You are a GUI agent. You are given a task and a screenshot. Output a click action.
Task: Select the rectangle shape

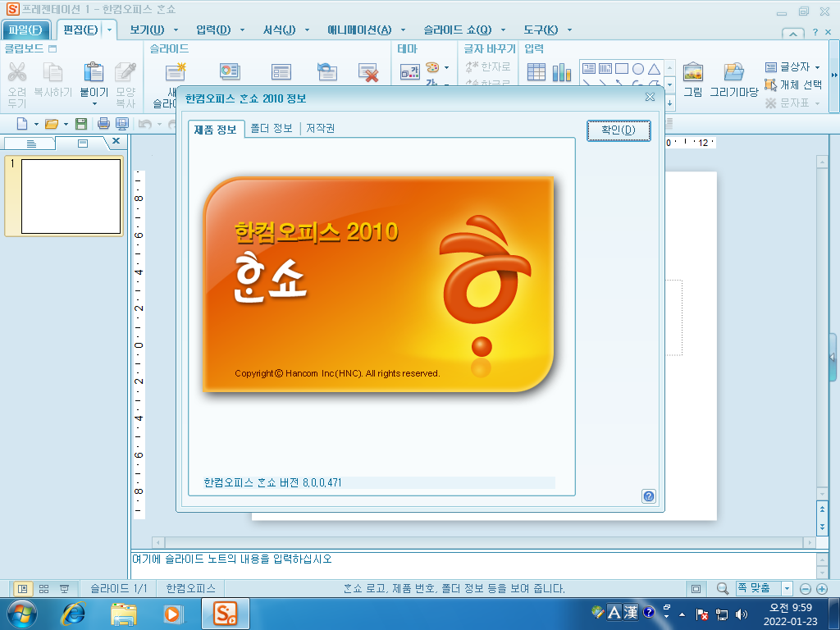coord(622,69)
